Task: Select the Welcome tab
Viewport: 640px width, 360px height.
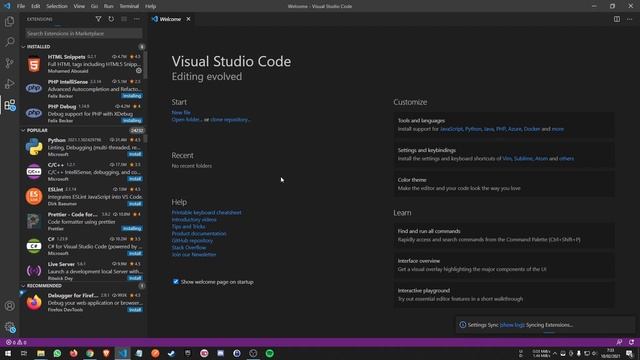Action: coord(170,19)
